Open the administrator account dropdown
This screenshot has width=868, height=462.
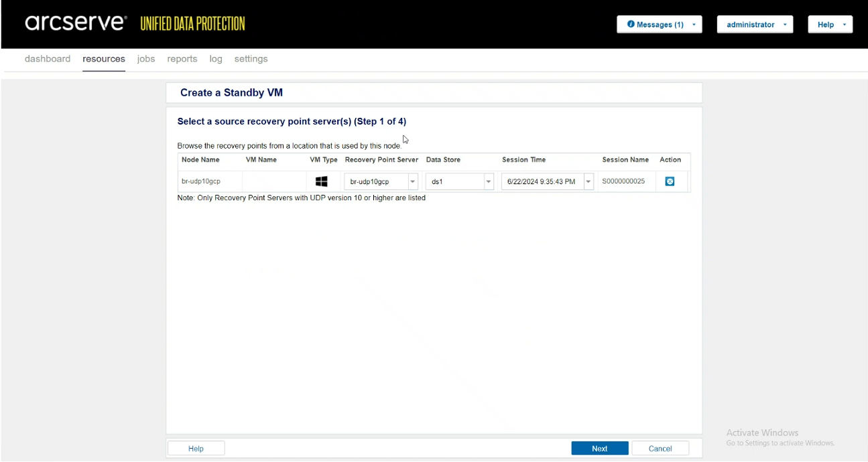(755, 24)
